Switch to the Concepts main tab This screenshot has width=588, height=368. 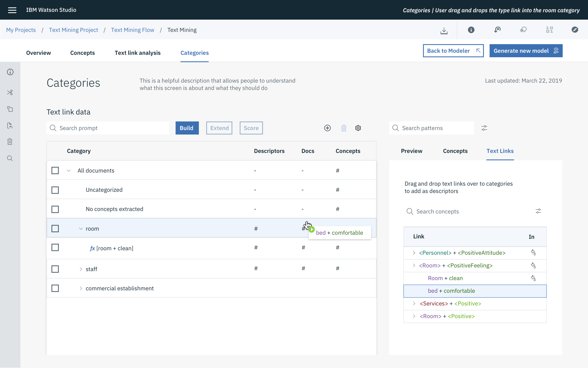coord(82,53)
